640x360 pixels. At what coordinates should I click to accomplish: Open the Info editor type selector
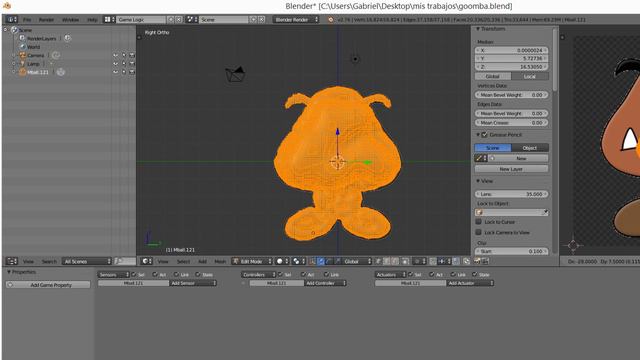pos(12,19)
